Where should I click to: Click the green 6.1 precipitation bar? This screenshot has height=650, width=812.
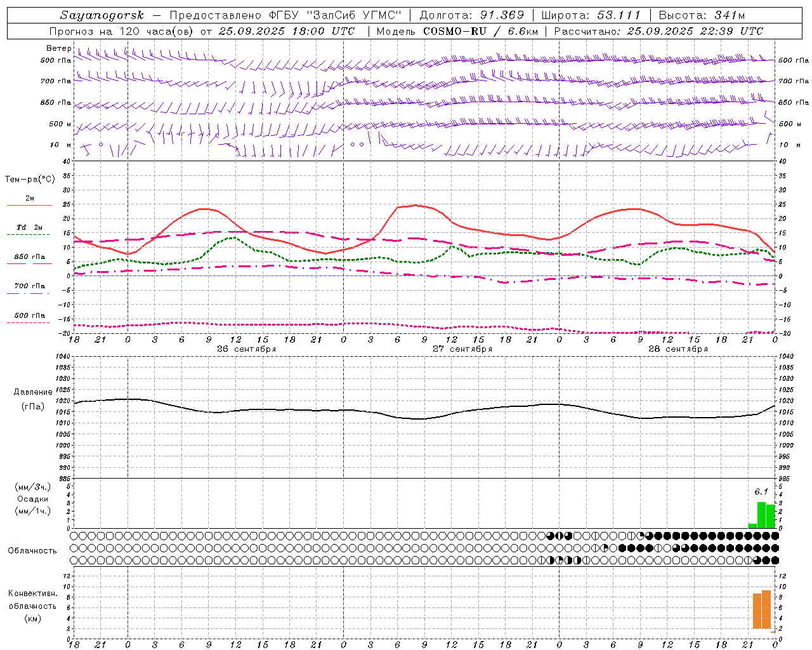(761, 515)
